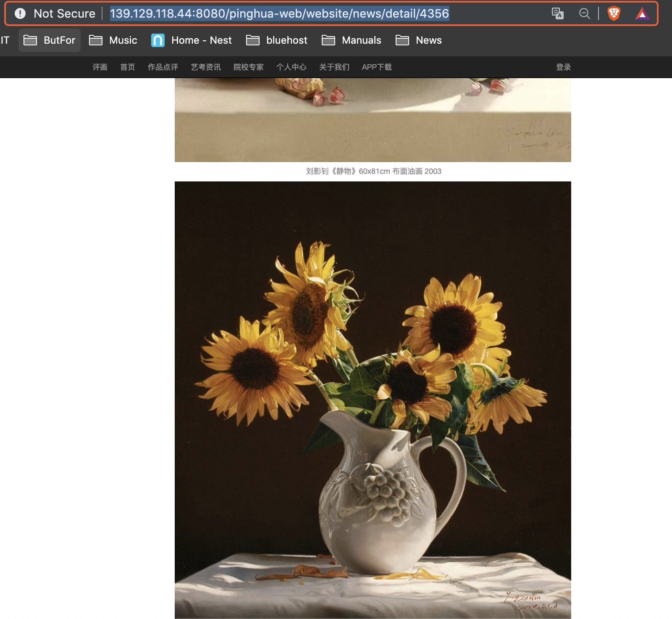
Task: Click the zoom magnifier icon
Action: (584, 13)
